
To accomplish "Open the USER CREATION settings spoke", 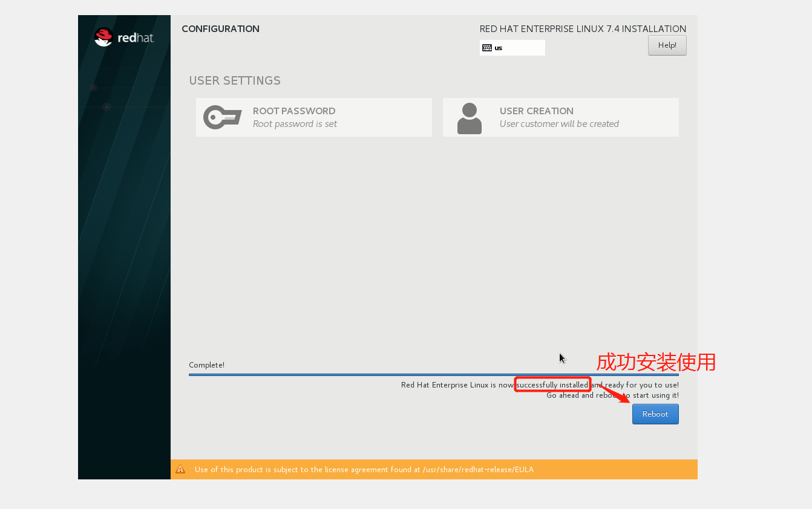I will pos(560,117).
